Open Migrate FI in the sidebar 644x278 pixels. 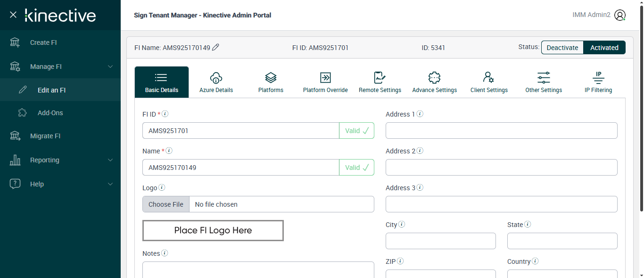click(45, 136)
